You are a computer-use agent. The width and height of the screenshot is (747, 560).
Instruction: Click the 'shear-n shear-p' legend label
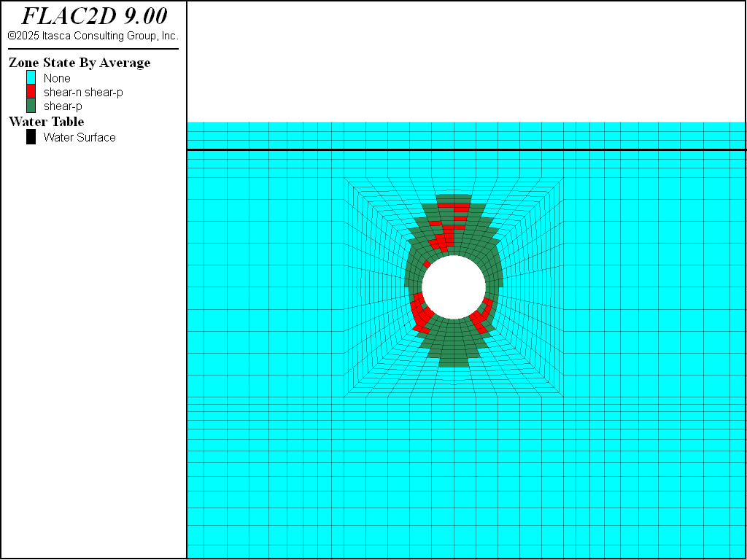83,93
